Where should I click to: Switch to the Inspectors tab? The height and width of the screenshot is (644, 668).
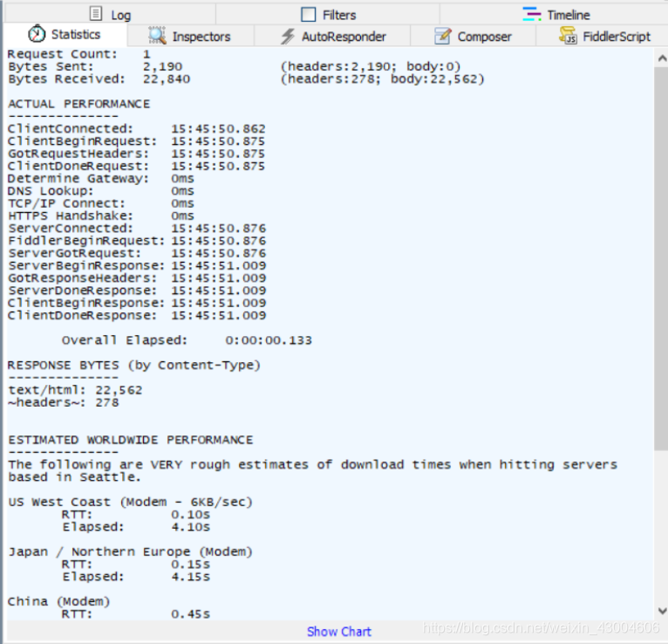click(190, 37)
